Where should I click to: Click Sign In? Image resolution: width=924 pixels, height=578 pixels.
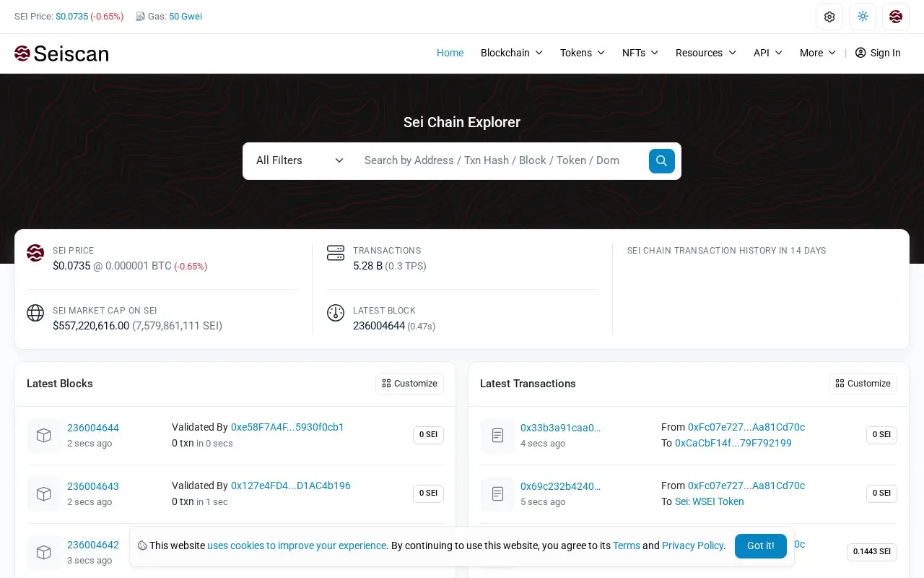point(878,53)
